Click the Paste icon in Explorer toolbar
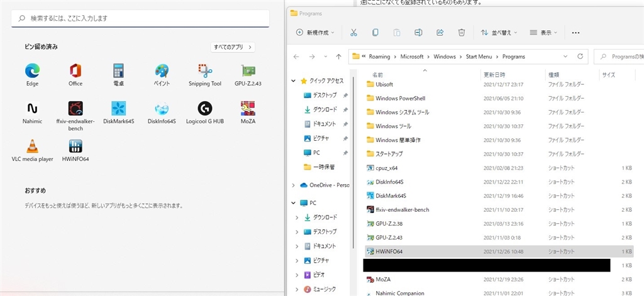 pos(397,33)
